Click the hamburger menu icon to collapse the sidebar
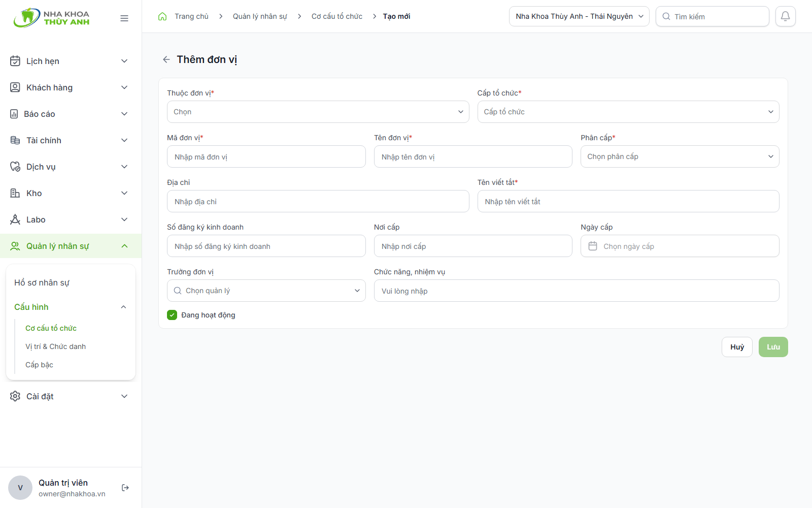Viewport: 812px width, 508px height. (124, 18)
